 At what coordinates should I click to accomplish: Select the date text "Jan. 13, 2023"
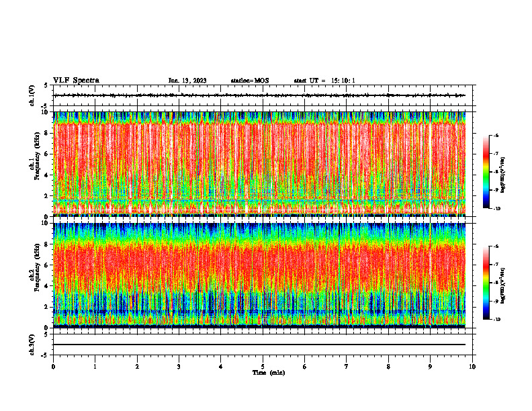pos(187,81)
